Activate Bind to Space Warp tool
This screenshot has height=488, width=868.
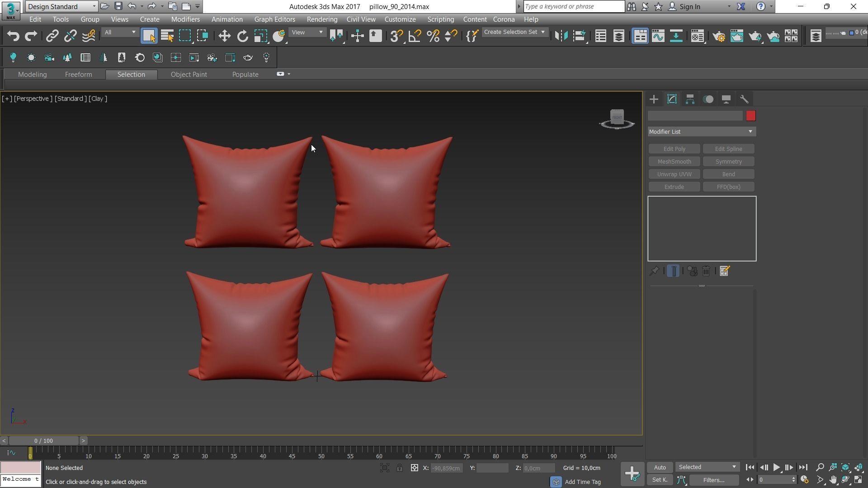(x=89, y=36)
